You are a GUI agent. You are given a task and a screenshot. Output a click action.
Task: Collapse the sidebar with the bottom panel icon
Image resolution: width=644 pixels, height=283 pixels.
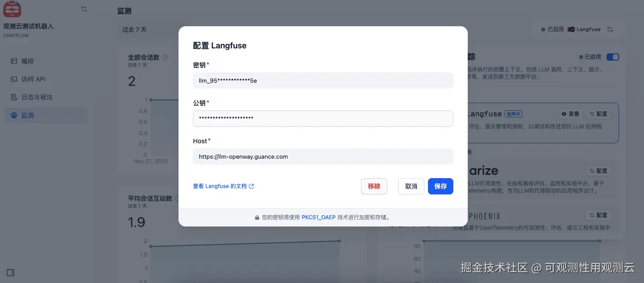click(x=11, y=273)
